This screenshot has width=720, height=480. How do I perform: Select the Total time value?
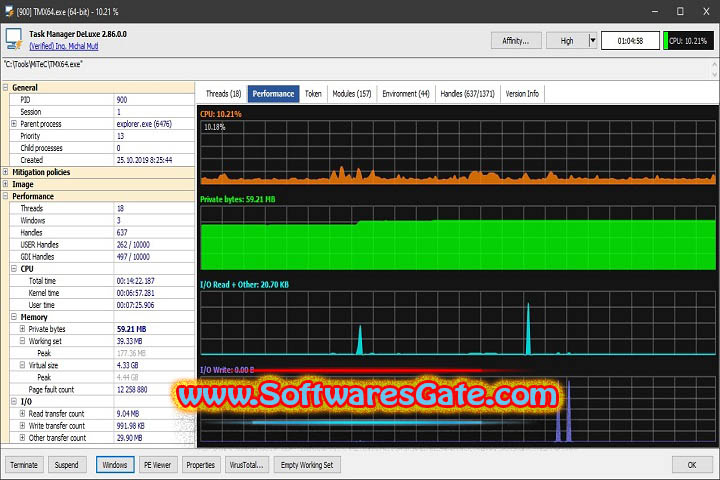pos(135,281)
